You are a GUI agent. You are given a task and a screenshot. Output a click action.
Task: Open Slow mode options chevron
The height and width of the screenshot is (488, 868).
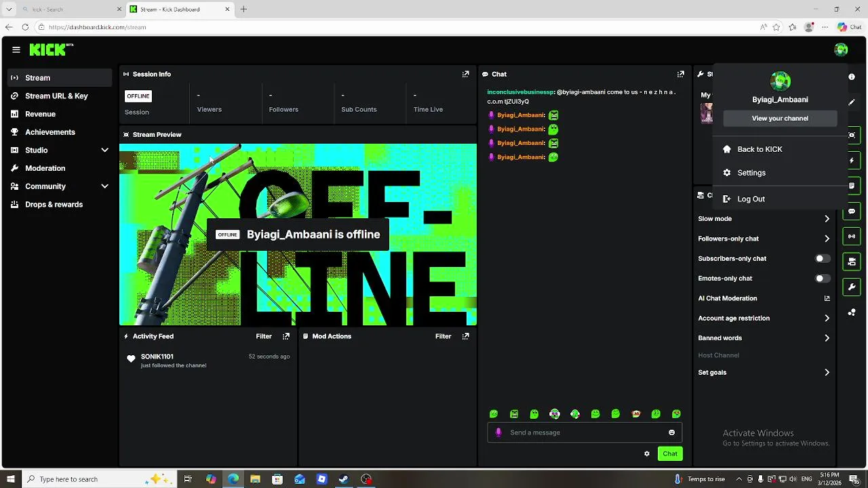(827, 219)
